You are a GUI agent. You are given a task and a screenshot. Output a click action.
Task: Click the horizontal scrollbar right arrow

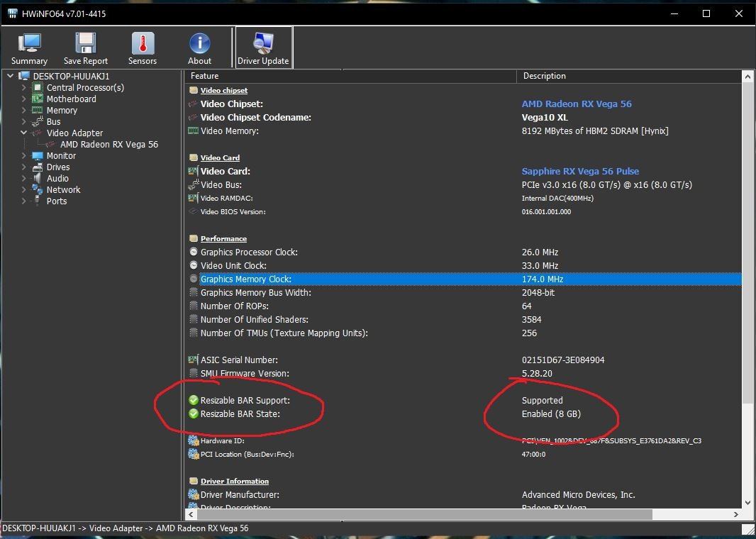[x=736, y=514]
